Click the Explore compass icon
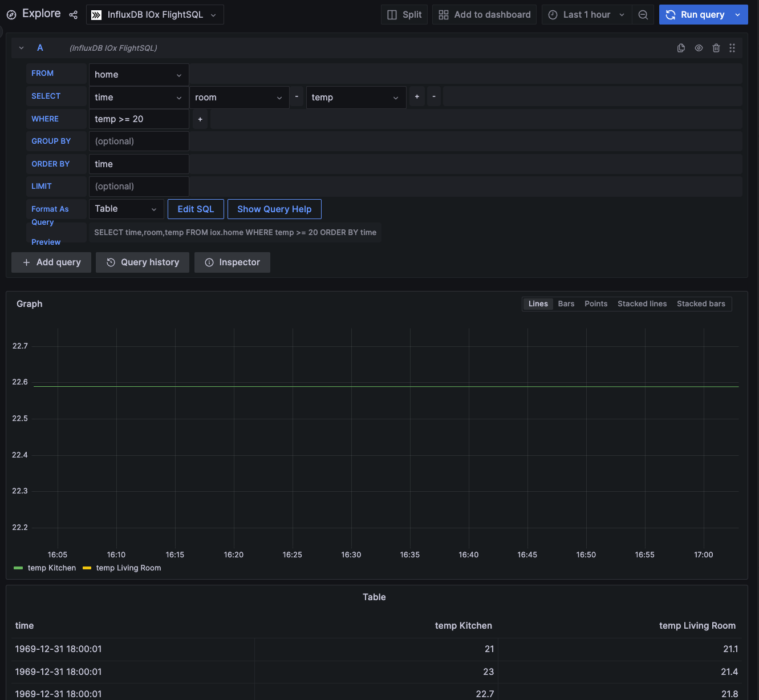Screen dimensions: 759x700 (11, 15)
